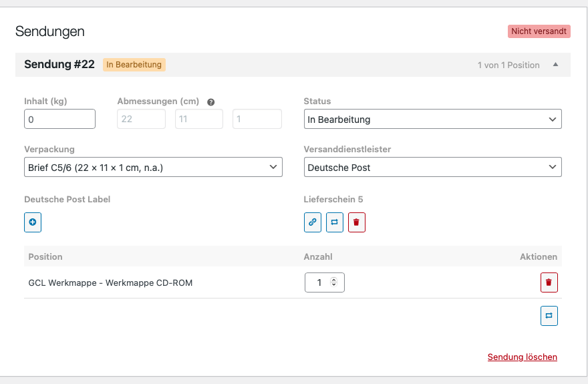Screen dimensions: 588x384
Task: Click the Sendung löschen link
Action: point(522,357)
